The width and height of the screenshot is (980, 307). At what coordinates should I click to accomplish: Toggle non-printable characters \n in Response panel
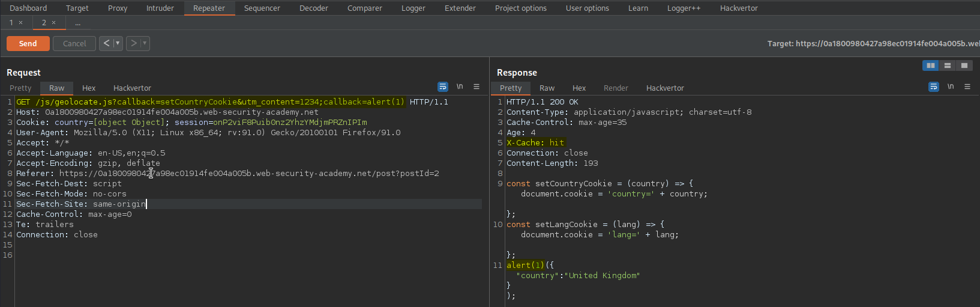tap(951, 87)
